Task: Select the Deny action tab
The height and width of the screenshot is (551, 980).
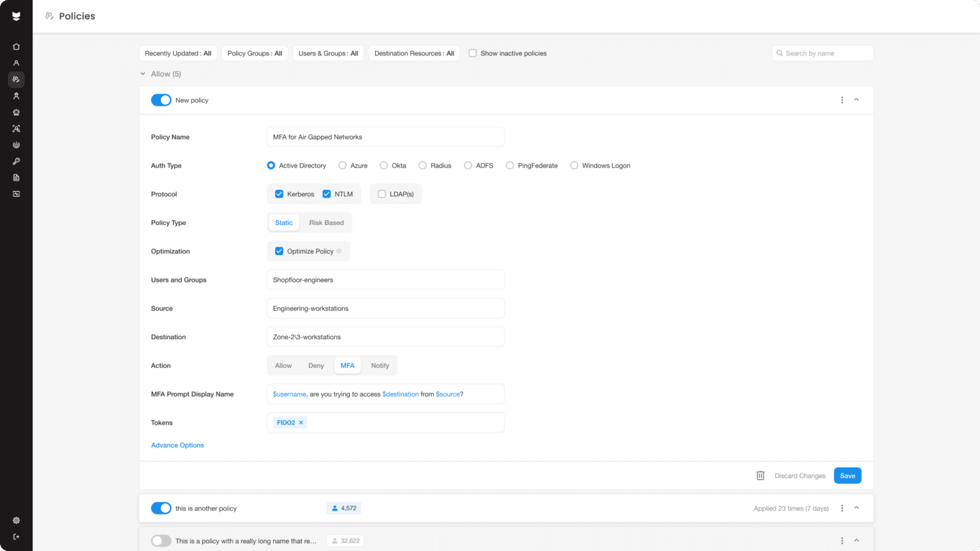Action: 315,365
